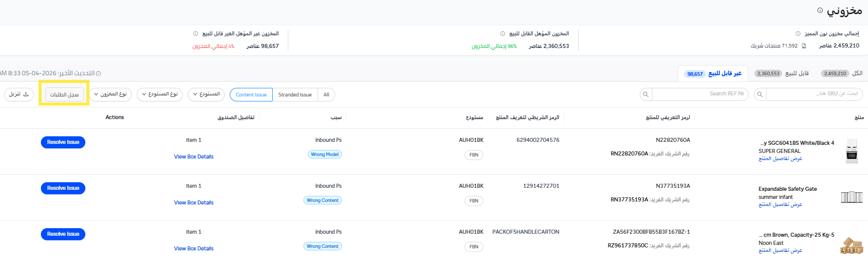The image size is (868, 263).
Task: Click the SKU search magnifier icon
Action: click(760, 94)
